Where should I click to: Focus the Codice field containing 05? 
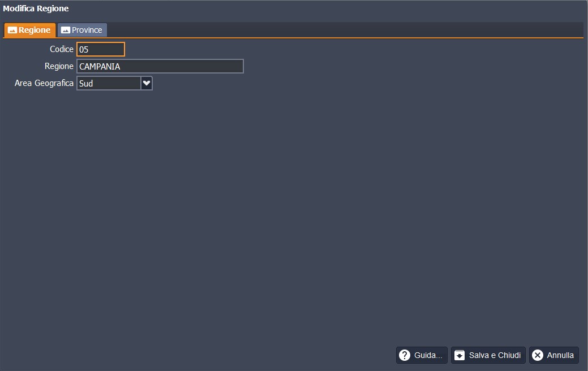point(101,49)
